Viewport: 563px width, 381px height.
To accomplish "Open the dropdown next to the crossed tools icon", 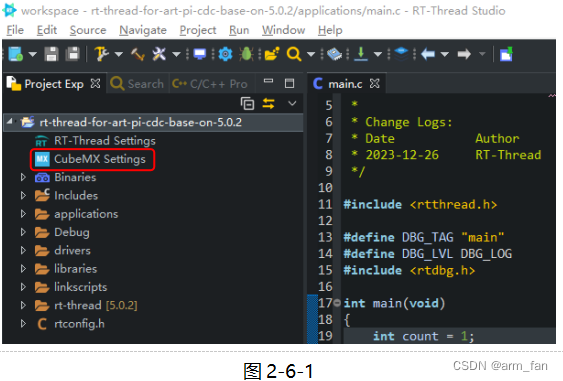I will tap(176, 55).
